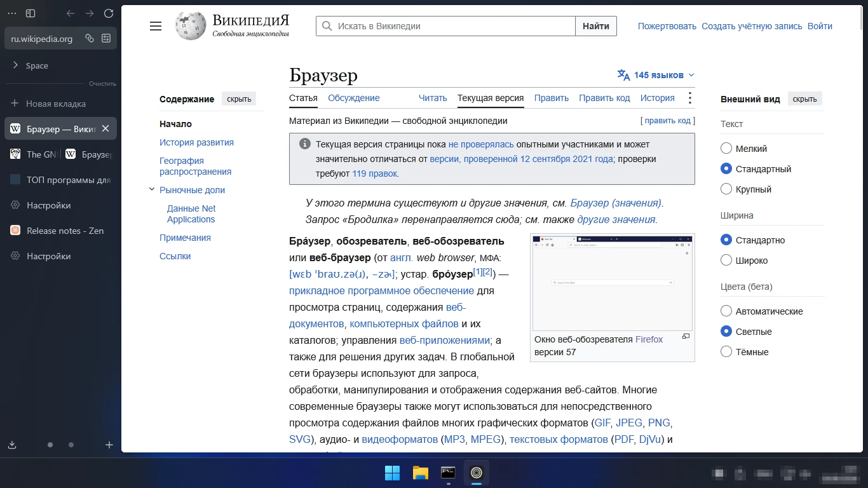868x488 pixels.
Task: Click the Wikipedia globe logo
Action: [x=191, y=26]
